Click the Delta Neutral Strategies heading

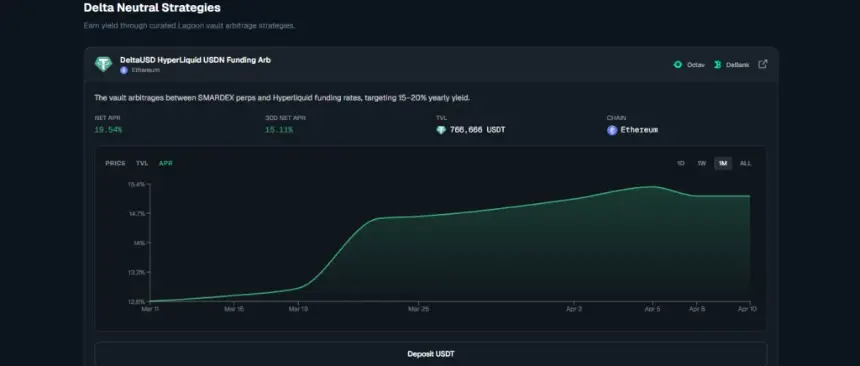click(152, 8)
